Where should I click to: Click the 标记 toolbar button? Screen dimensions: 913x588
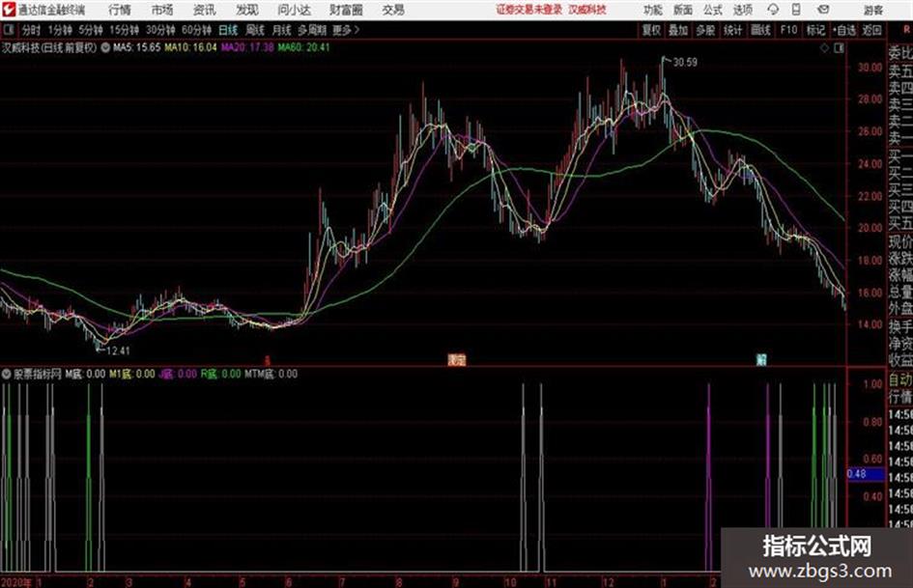click(x=815, y=30)
